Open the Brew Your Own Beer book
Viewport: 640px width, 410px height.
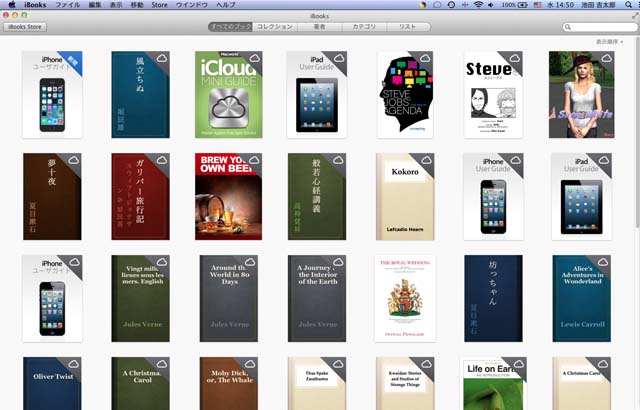tap(229, 197)
